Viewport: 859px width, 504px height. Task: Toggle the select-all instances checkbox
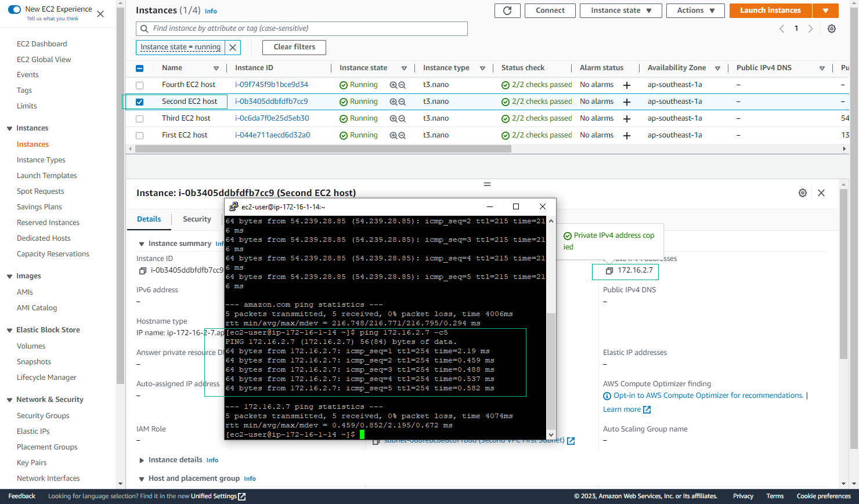point(139,68)
